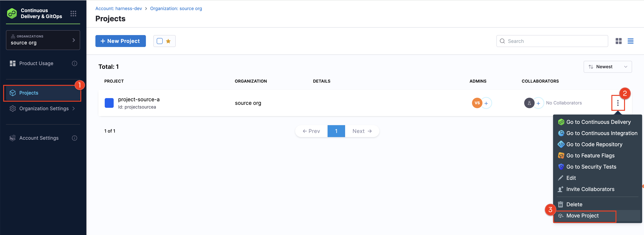Click Account Settings info icon

pyautogui.click(x=75, y=138)
